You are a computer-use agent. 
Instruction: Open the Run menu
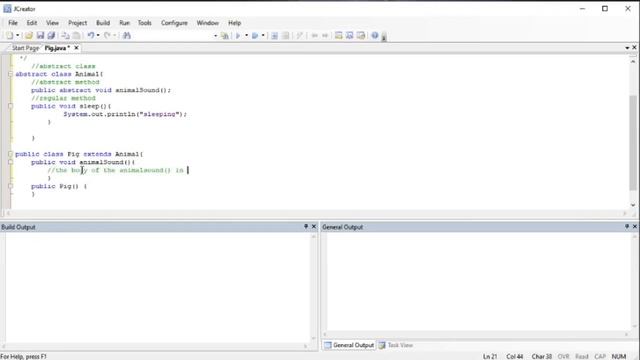(124, 23)
